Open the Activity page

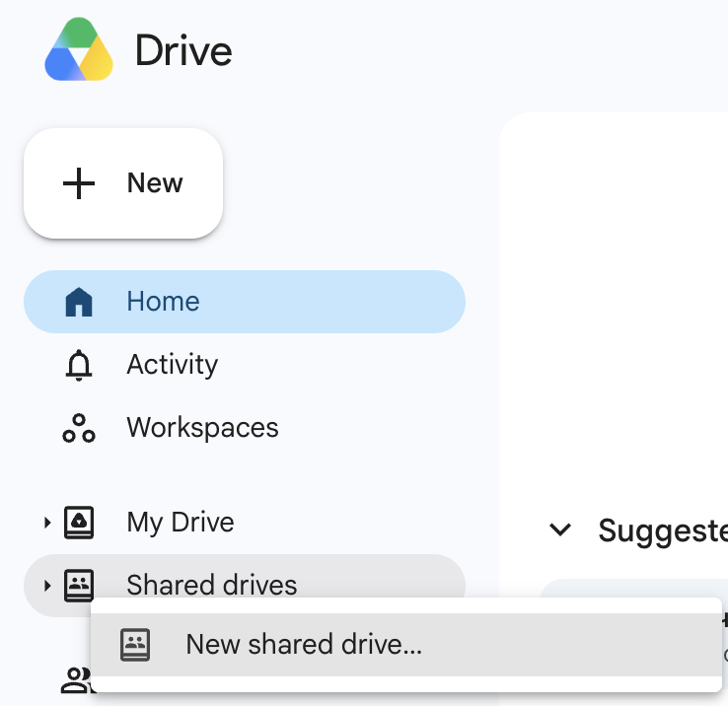(x=245, y=365)
